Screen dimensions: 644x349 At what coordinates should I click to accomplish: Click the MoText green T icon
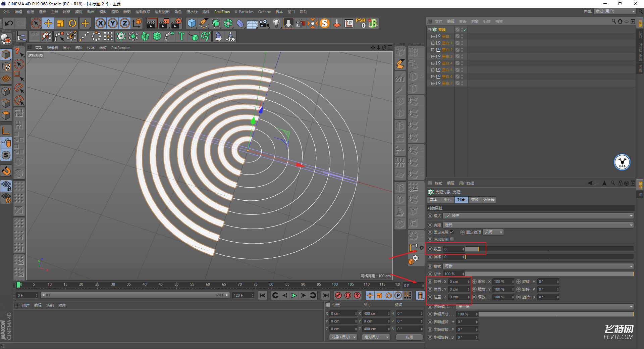[x=181, y=36]
